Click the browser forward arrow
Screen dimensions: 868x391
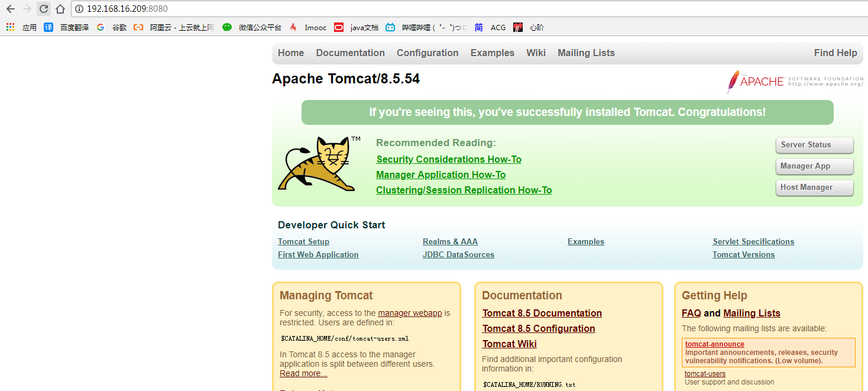[x=27, y=9]
